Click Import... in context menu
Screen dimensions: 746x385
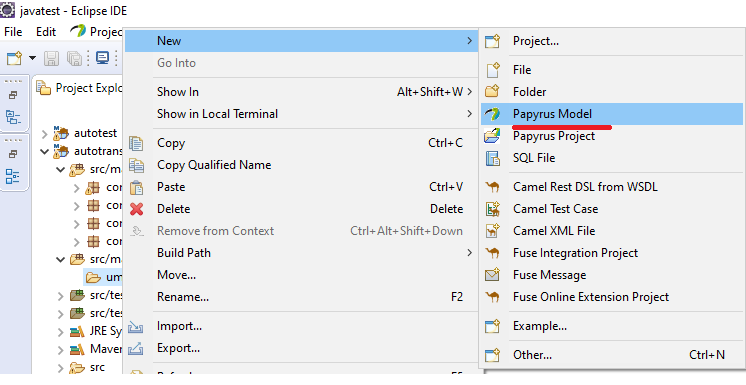point(301,326)
